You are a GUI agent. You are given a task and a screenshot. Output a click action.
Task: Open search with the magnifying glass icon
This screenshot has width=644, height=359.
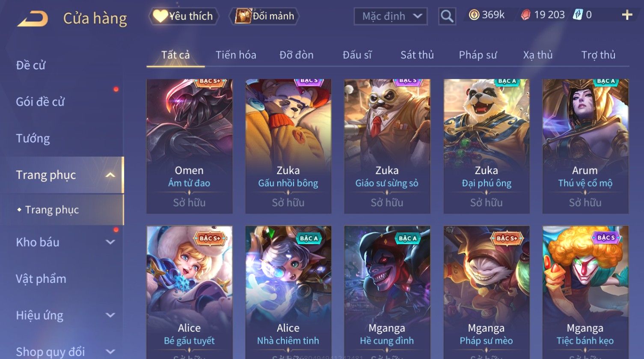447,17
